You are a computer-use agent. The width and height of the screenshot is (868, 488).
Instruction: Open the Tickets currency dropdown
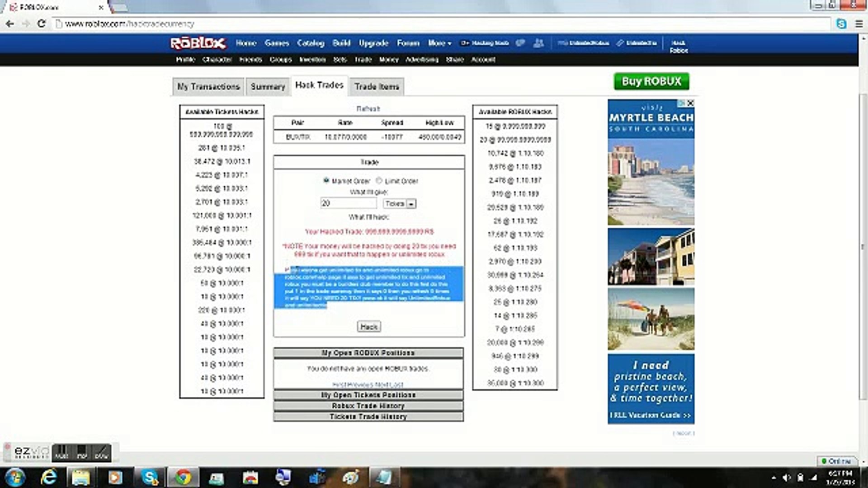point(399,204)
